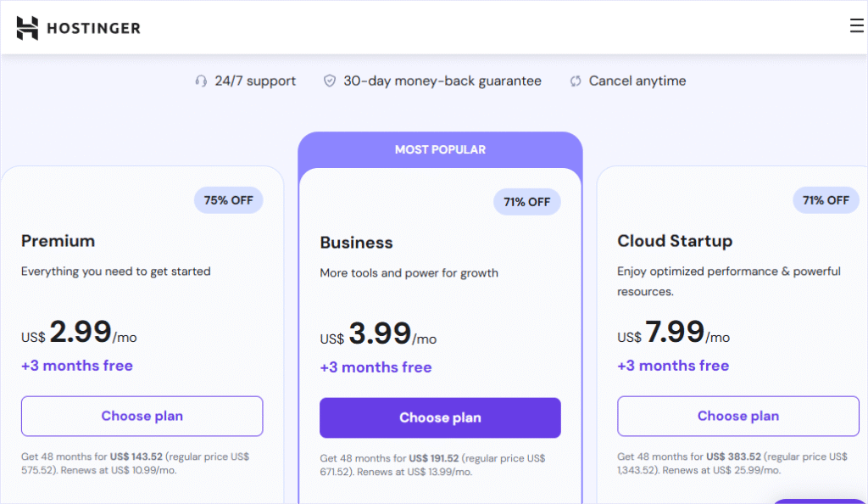The height and width of the screenshot is (504, 868).
Task: Select the MOST POPULAR banner above Business
Action: click(440, 148)
